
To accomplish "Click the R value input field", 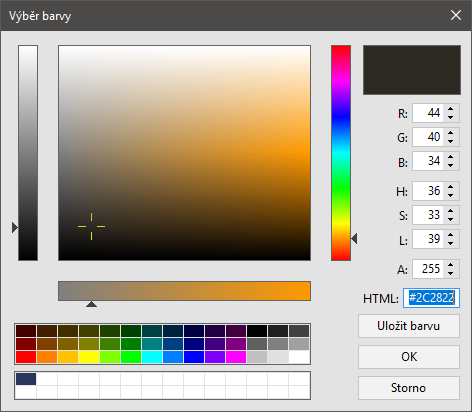I will (x=428, y=113).
